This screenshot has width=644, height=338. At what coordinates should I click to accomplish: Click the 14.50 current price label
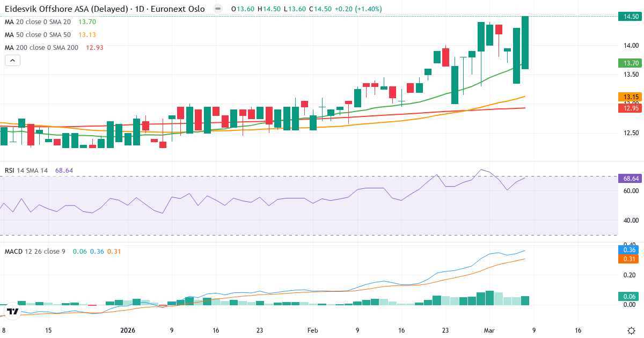pyautogui.click(x=631, y=17)
